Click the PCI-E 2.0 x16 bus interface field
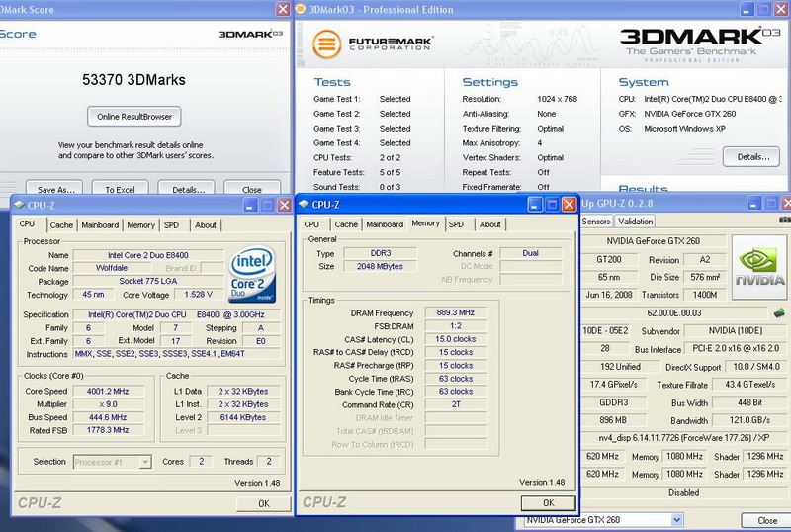The width and height of the screenshot is (791, 532). point(736,348)
